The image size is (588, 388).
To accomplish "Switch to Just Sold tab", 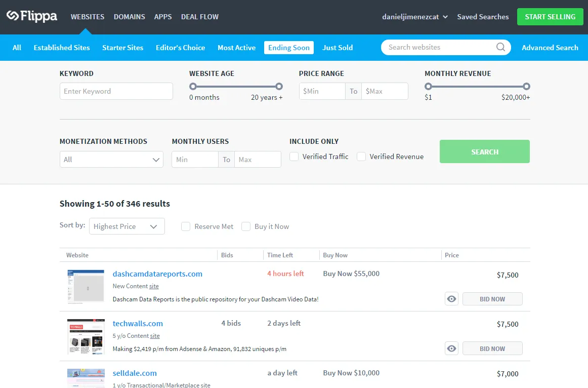I will tap(338, 48).
